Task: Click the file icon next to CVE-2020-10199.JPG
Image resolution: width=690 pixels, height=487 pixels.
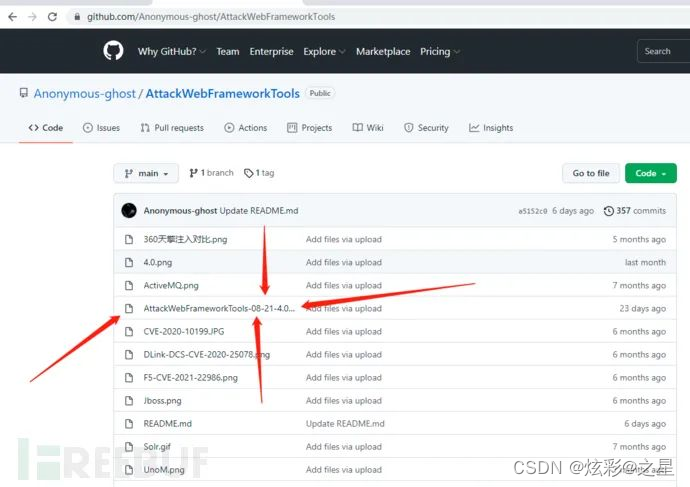Action: point(129,331)
